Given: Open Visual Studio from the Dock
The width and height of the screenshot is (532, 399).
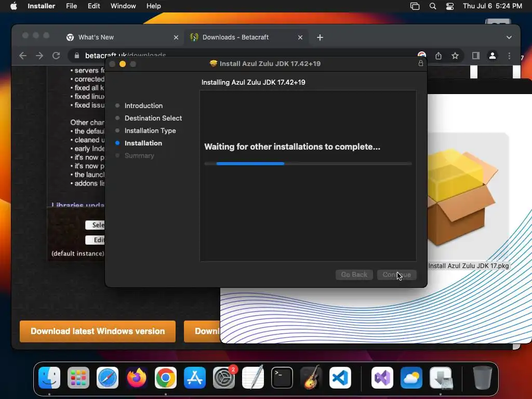Looking at the screenshot, I should coord(382,378).
